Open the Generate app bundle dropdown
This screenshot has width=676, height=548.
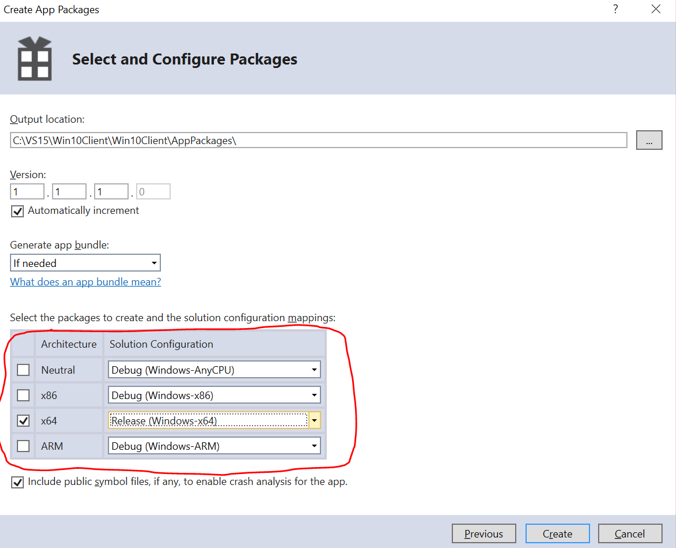point(85,263)
